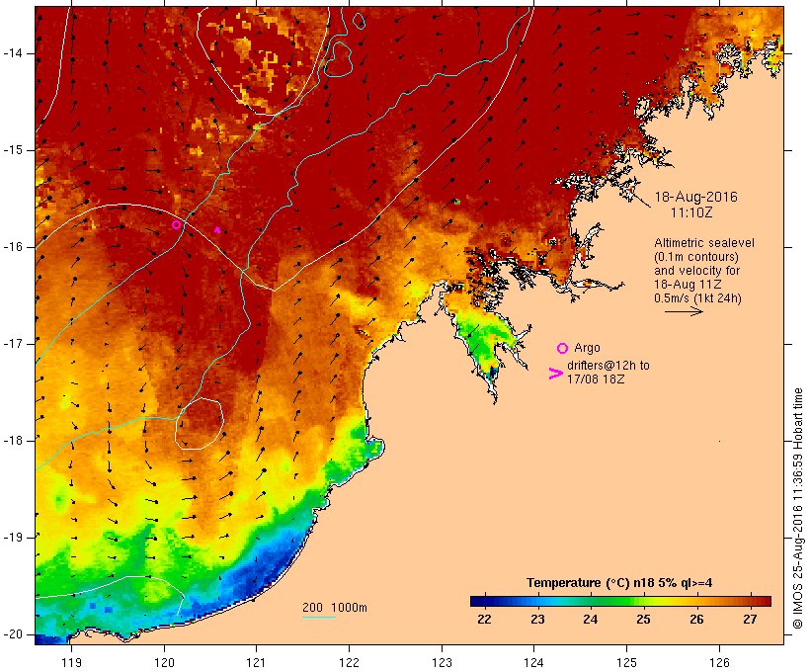Click the magenta Argo float circle on the map
This screenshot has width=810, height=672.
[x=176, y=225]
